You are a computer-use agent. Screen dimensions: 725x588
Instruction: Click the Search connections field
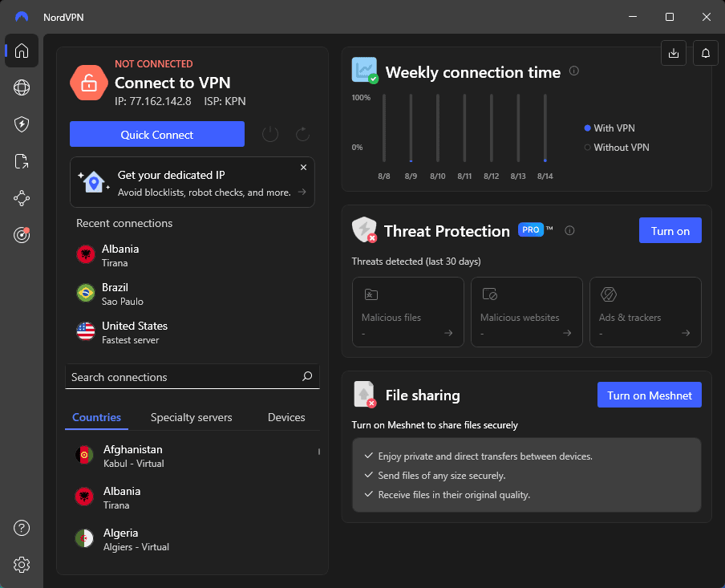click(x=192, y=376)
